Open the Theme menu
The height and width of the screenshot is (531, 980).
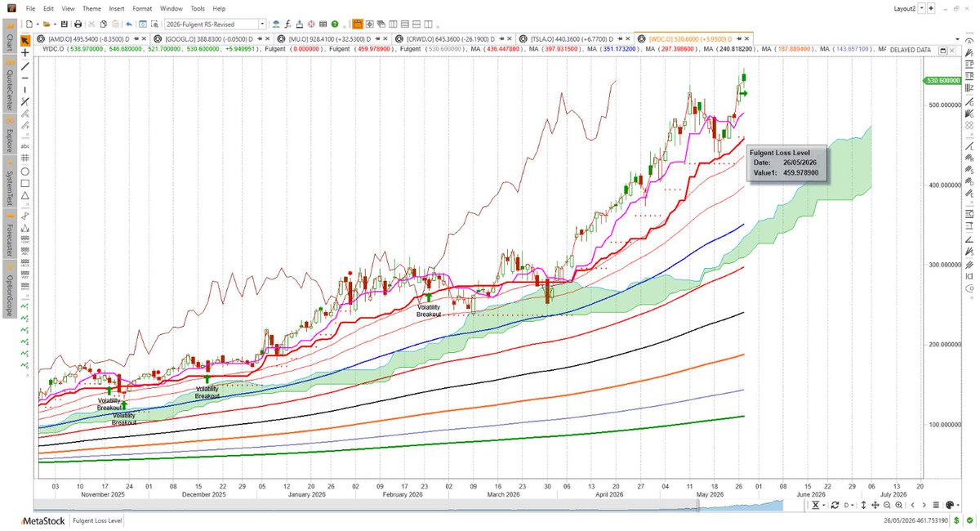pyautogui.click(x=91, y=7)
